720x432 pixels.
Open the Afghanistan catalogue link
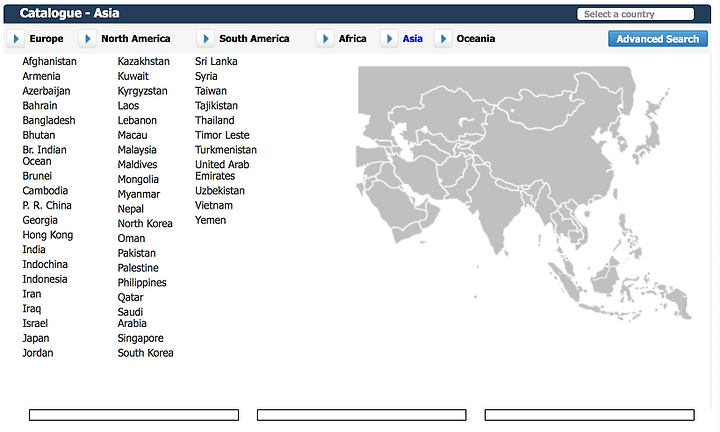pos(50,62)
